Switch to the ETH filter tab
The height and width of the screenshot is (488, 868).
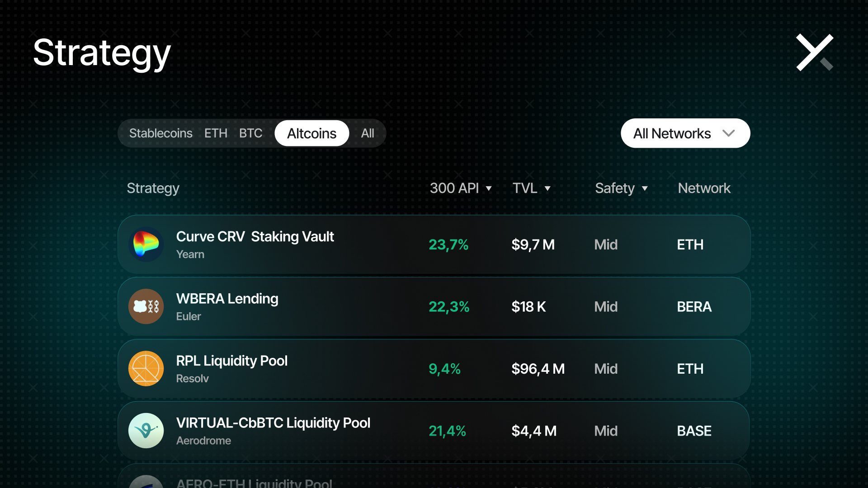click(x=216, y=133)
